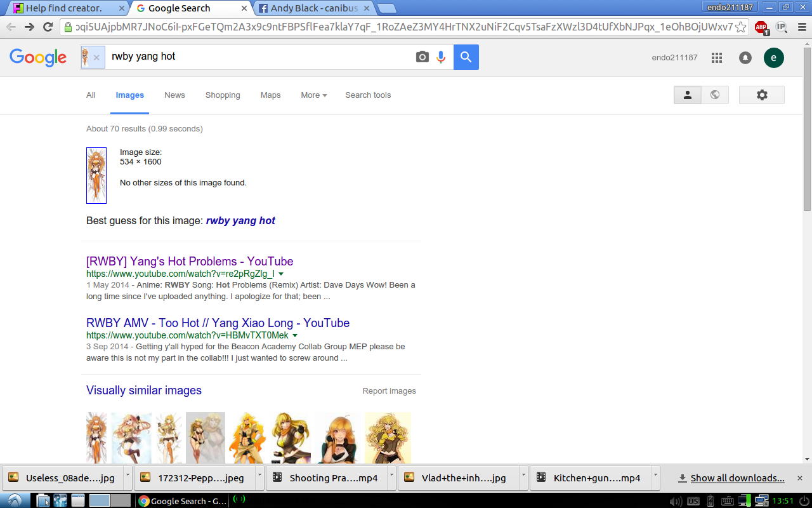This screenshot has width=812, height=508.
Task: Click the AdBlock Plus extension icon
Action: coord(761,27)
